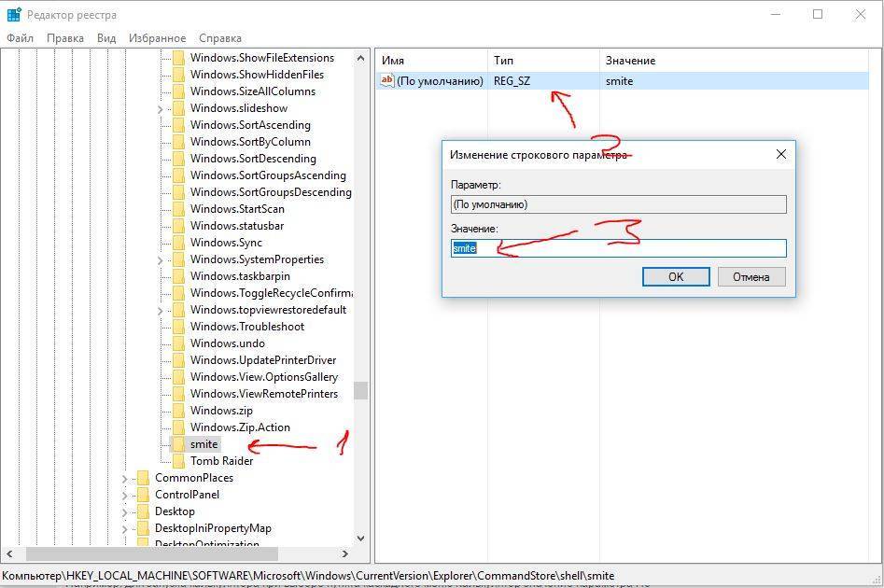Screen dimensions: 884x588
Task: Click the Значение text input field
Action: [618, 248]
